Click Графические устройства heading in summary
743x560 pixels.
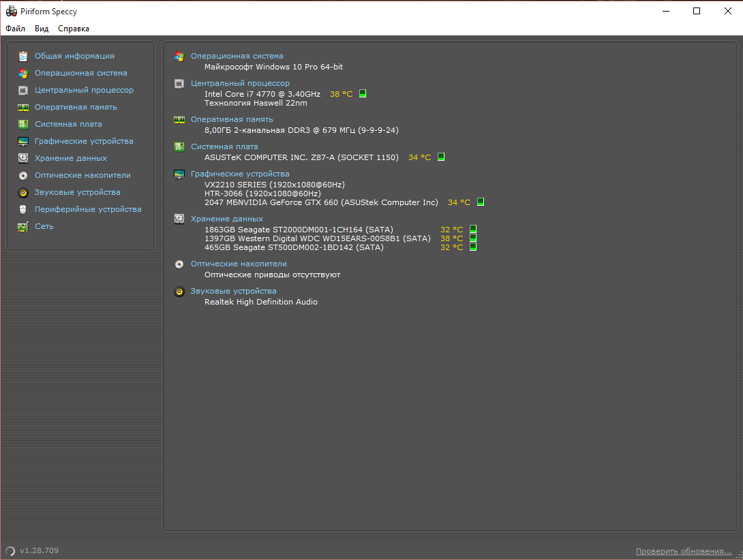[240, 174]
